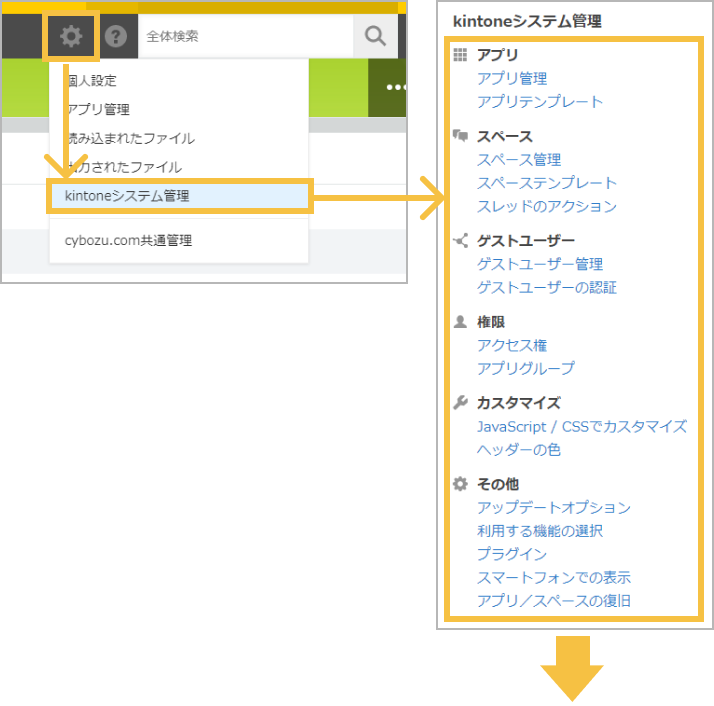Select 個人設定 from the dropdown menu
Viewport: 714px width, 706px height.
click(178, 81)
